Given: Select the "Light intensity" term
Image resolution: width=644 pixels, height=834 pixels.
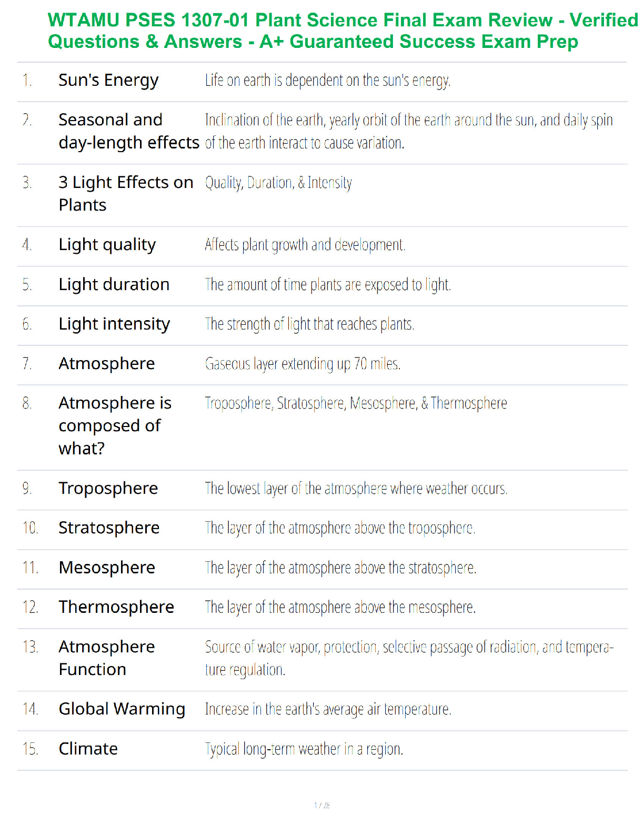Looking at the screenshot, I should pyautogui.click(x=114, y=324).
